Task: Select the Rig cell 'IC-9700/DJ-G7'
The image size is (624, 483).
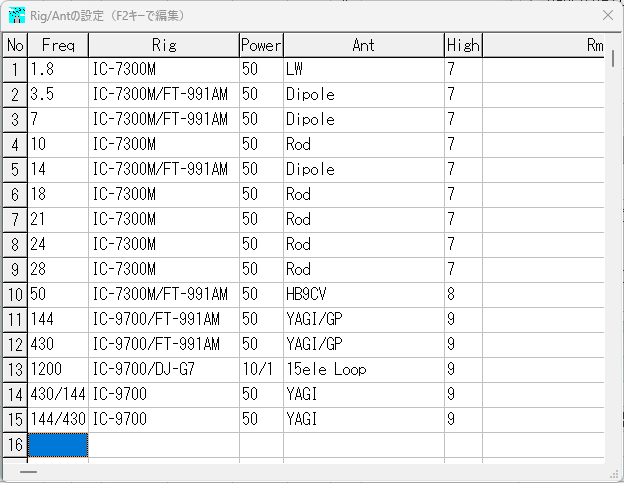Action: coord(164,370)
